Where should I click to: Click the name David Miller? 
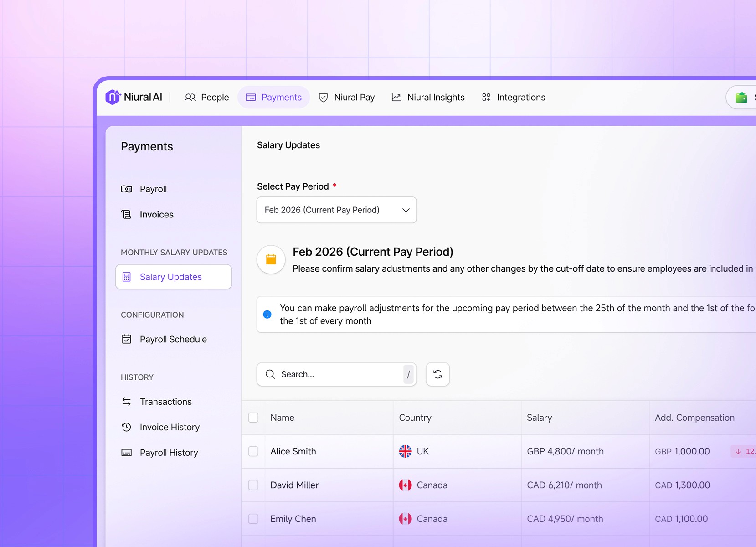pyautogui.click(x=294, y=485)
